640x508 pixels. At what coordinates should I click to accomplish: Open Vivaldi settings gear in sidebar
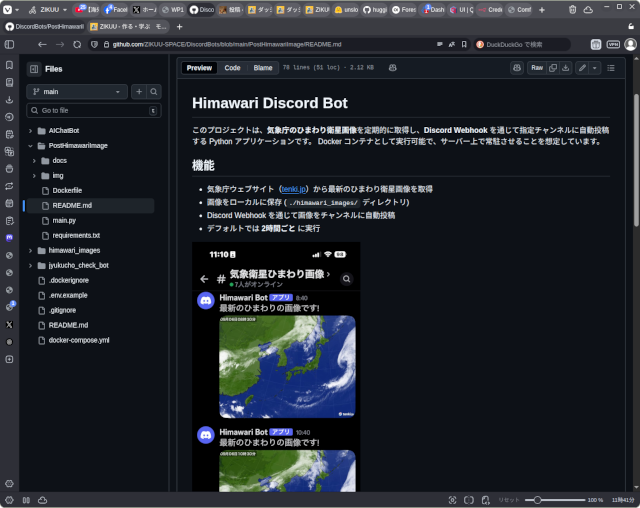point(9,484)
